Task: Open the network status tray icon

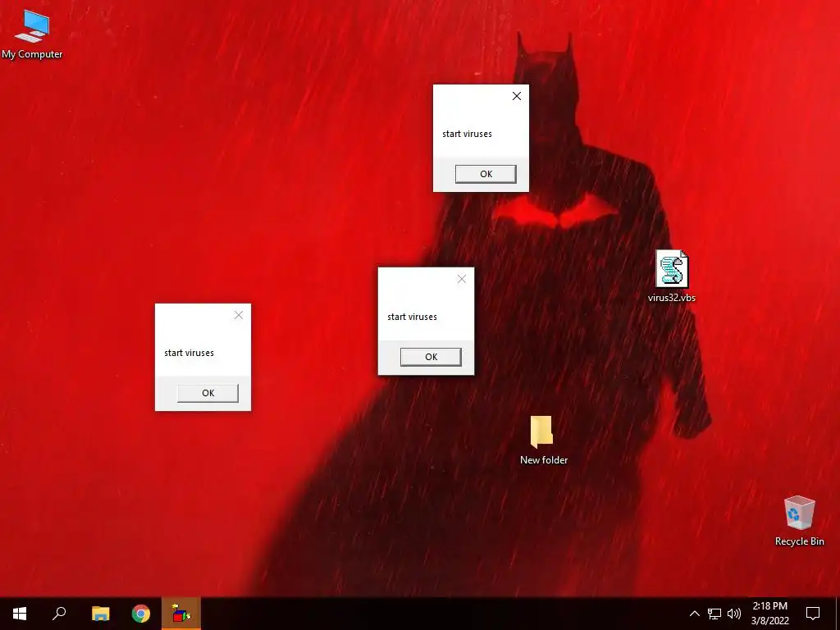Action: click(x=714, y=614)
